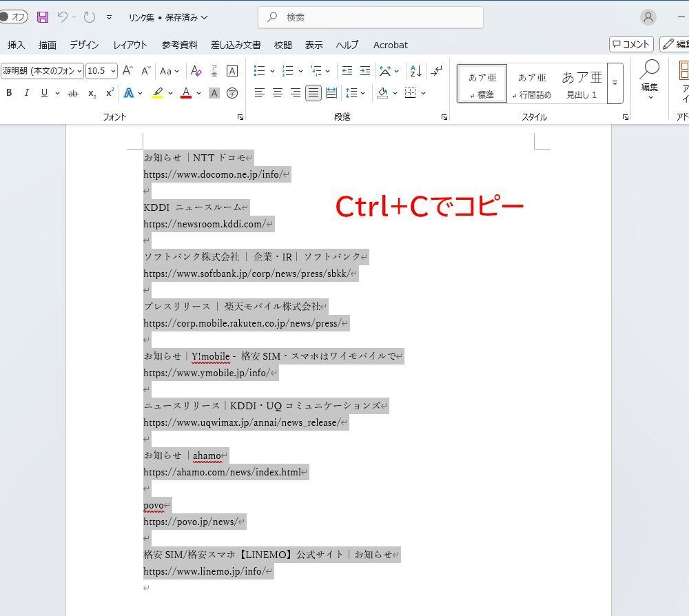Open the underline style dropdown arrow

click(57, 93)
